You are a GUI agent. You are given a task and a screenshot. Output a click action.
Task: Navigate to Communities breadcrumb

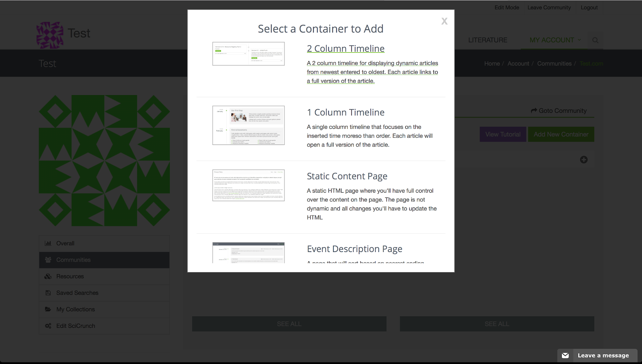tap(555, 63)
